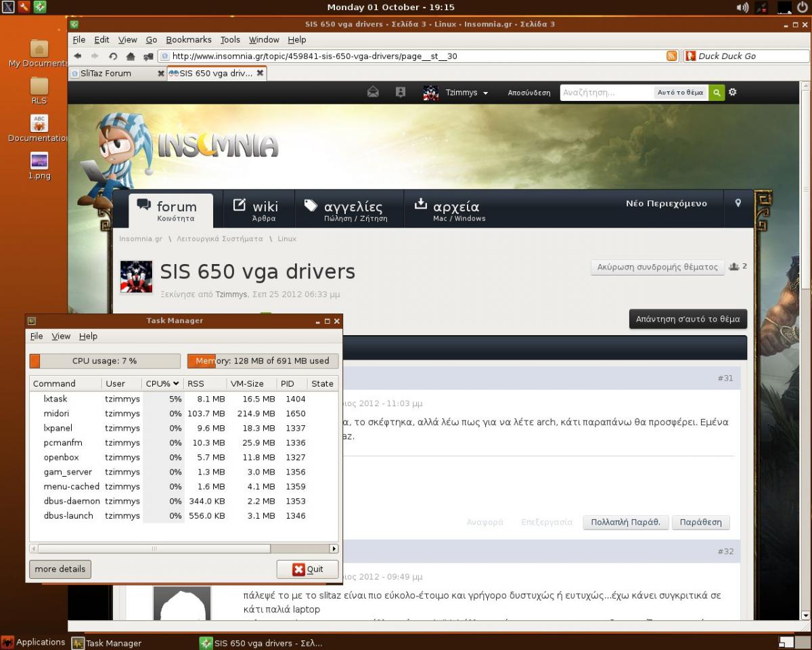Image resolution: width=812 pixels, height=650 pixels.
Task: Switch to the SliTaz Forum tab
Action: (118, 73)
